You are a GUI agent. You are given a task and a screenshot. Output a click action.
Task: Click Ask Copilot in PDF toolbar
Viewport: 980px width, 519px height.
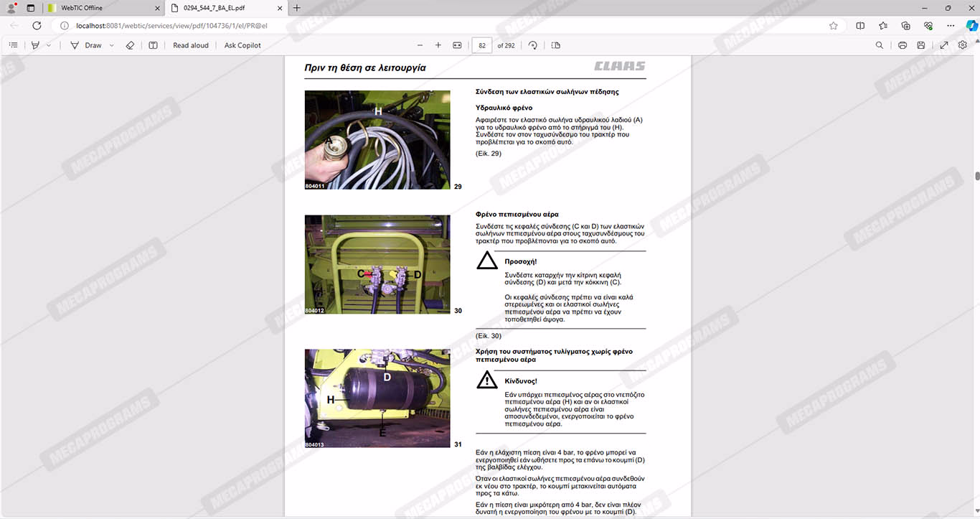(x=242, y=45)
